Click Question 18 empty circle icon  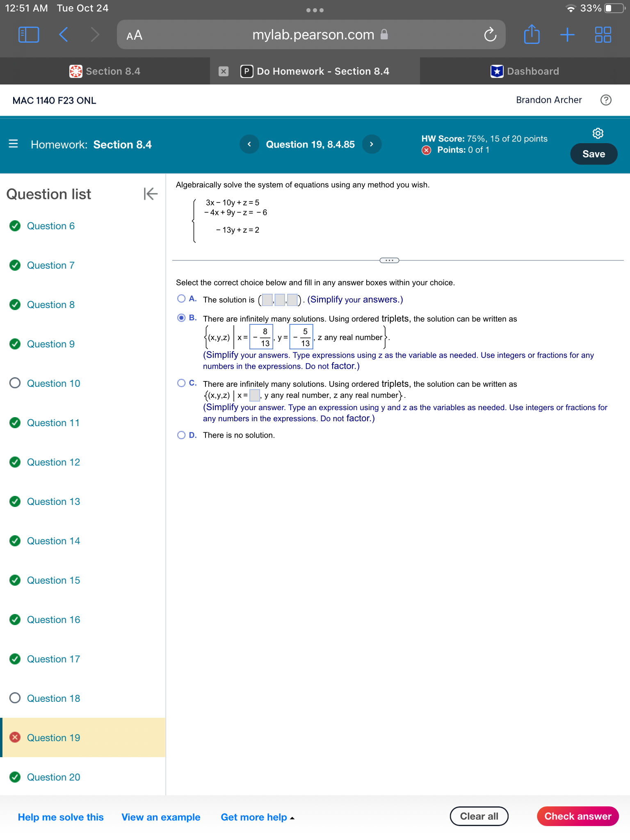(x=15, y=698)
